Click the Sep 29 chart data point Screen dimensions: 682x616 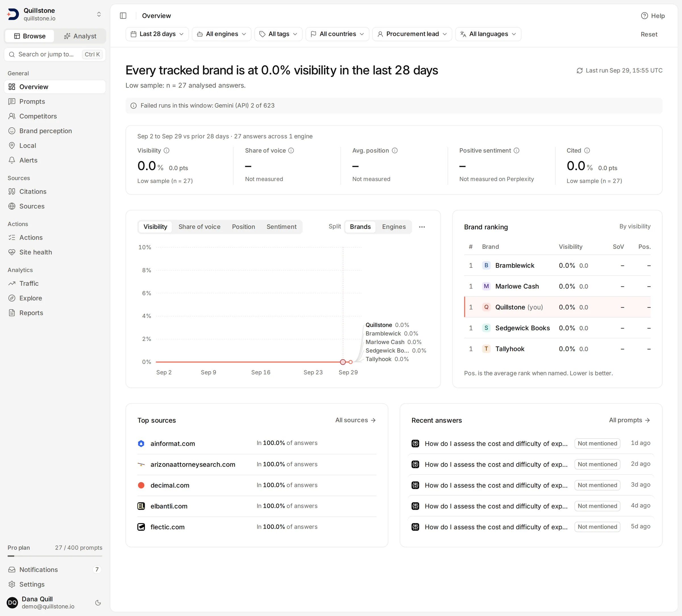[350, 362]
